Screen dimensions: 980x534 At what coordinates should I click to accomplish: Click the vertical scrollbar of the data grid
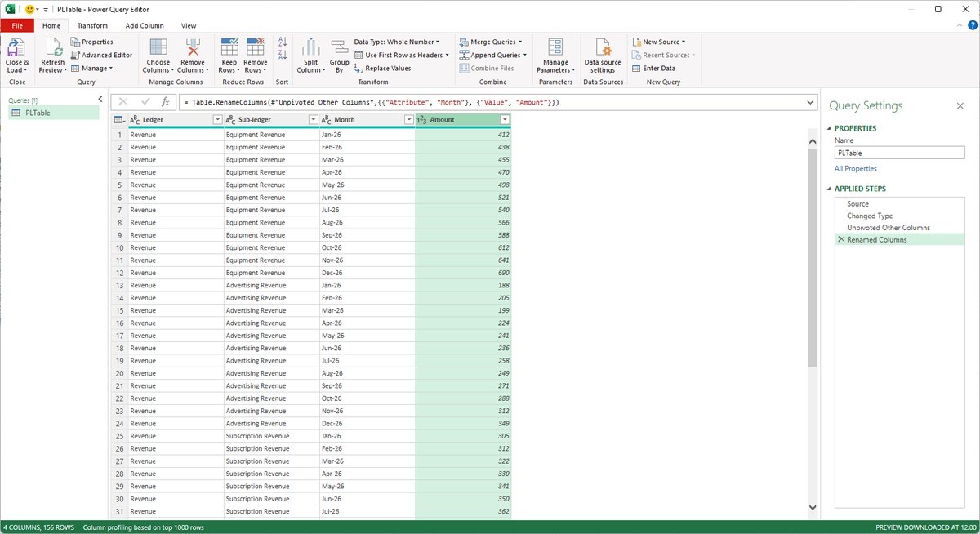click(812, 256)
